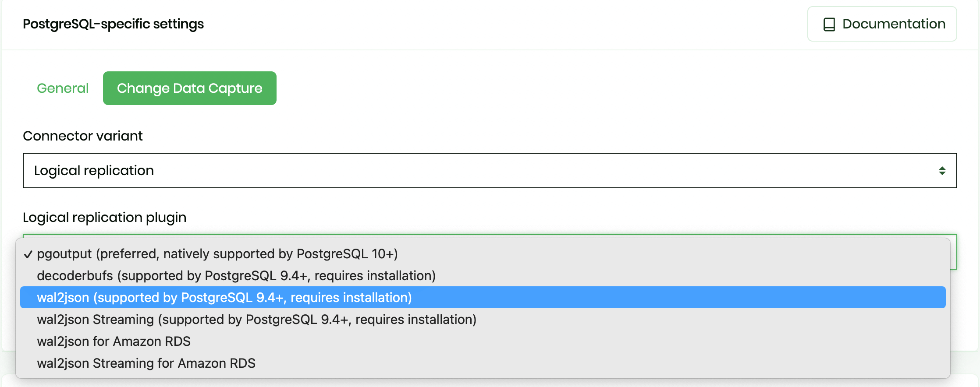Switch to the General tab

[63, 88]
